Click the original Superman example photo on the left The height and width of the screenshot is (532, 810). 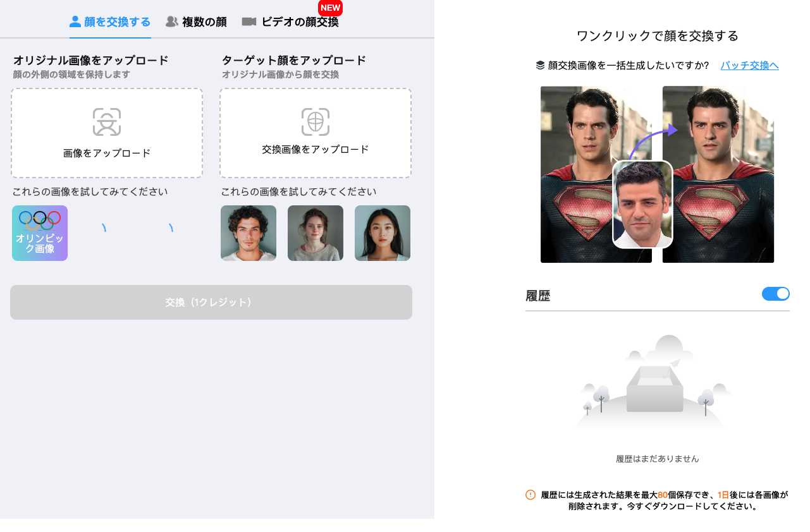pos(596,174)
